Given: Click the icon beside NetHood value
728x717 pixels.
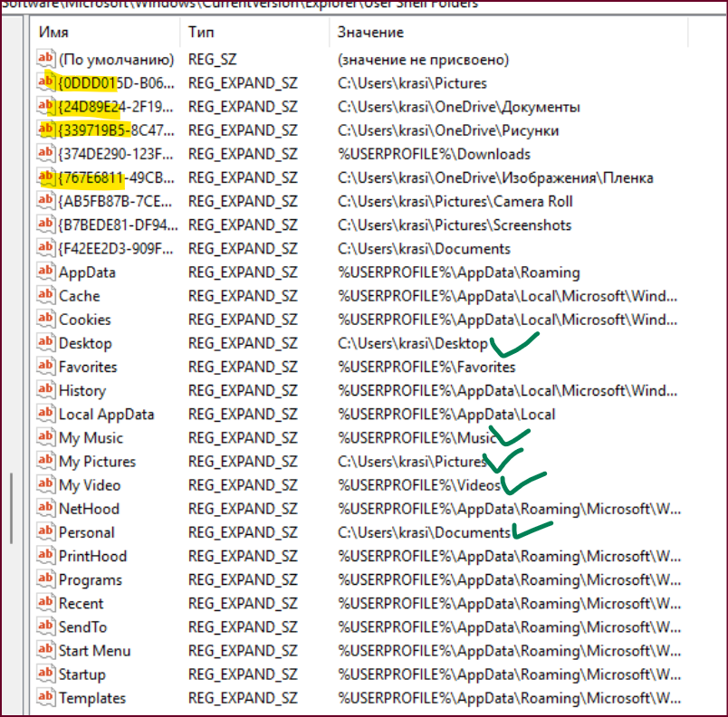Looking at the screenshot, I should tap(45, 508).
